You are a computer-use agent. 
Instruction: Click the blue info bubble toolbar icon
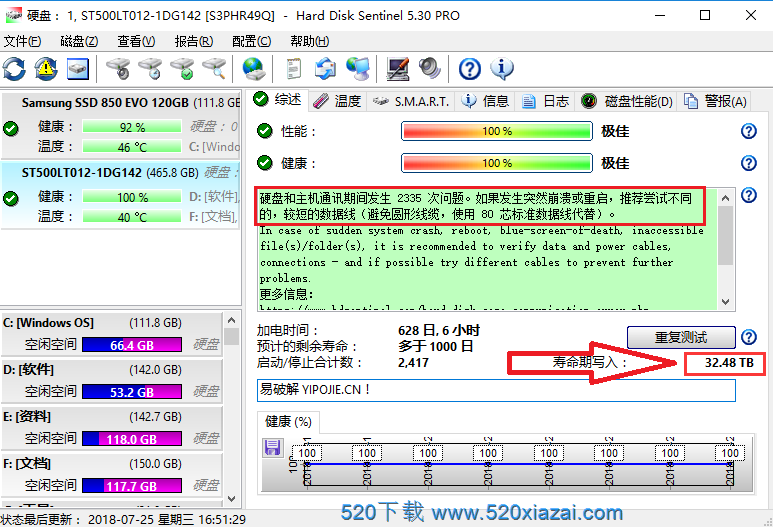pos(502,69)
